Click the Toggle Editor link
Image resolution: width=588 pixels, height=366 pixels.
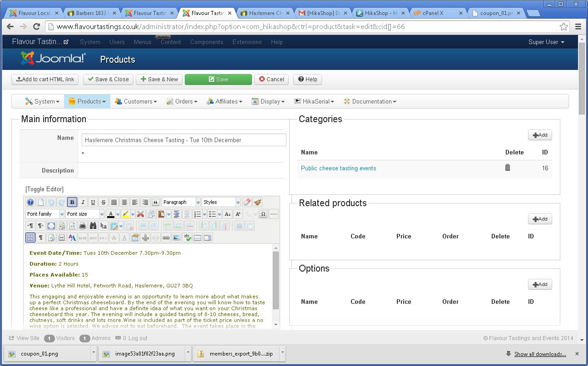tap(44, 189)
